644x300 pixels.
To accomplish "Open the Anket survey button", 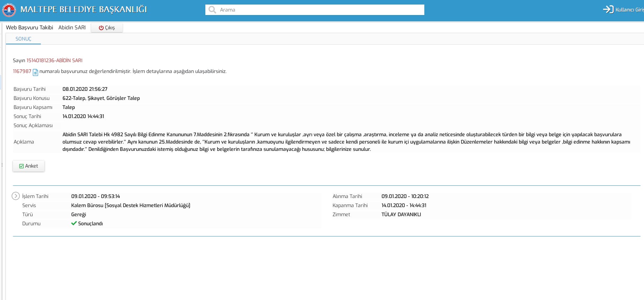I will point(29,166).
